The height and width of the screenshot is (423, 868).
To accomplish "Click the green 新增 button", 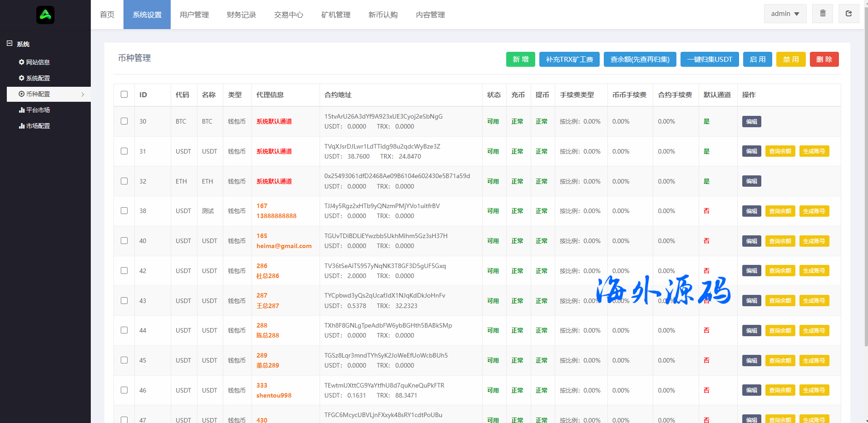I will click(520, 60).
